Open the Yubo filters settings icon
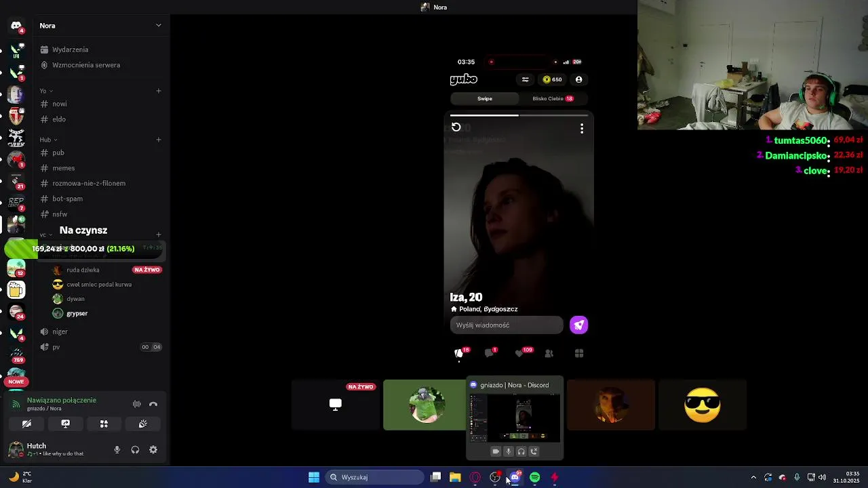Screen dimensions: 868x488 pyautogui.click(x=525, y=79)
